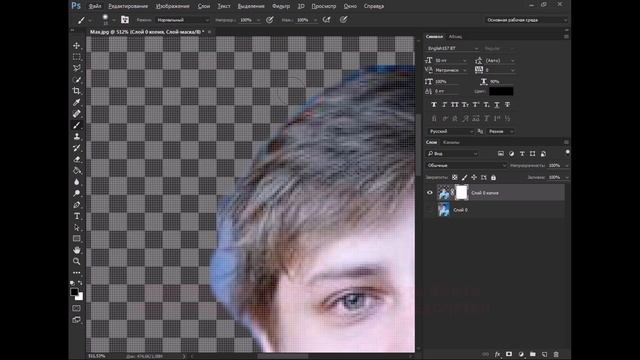640x360 pixels.
Task: Change the screen mode
Action: (76, 320)
